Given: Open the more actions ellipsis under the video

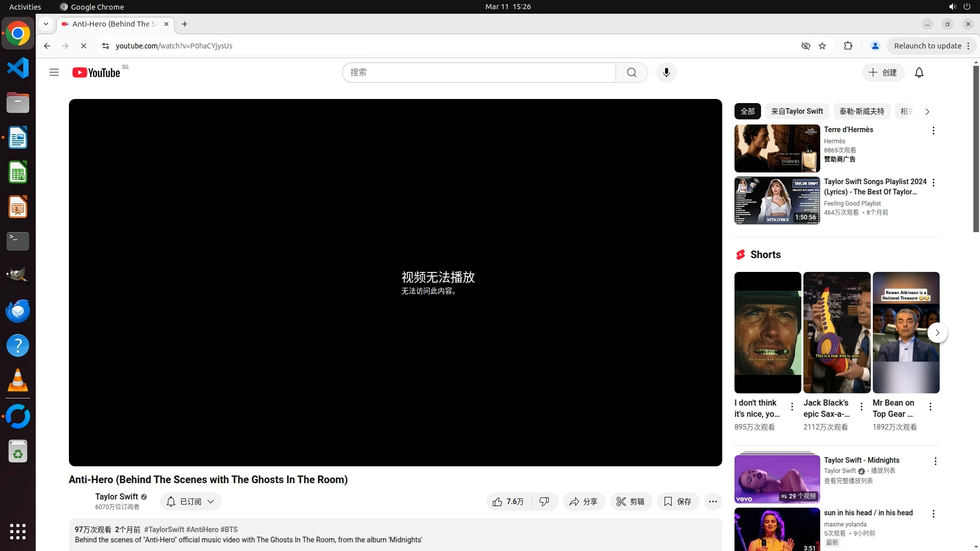Looking at the screenshot, I should (713, 502).
